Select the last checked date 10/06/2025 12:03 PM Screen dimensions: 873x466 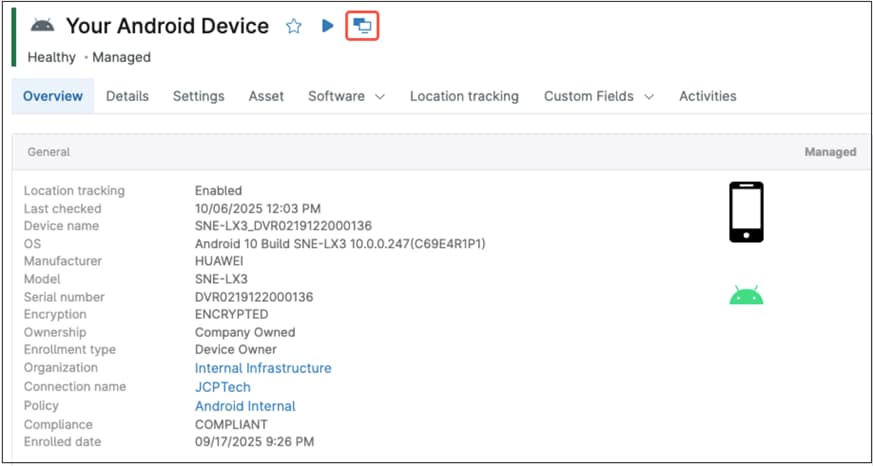pyautogui.click(x=258, y=209)
